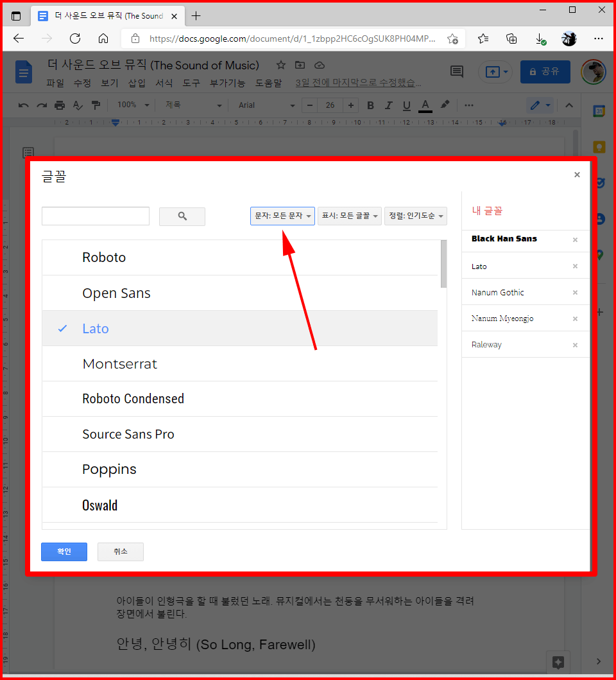Viewport: 616px width, 680px height.
Task: Run the spell check icon
Action: 78,105
